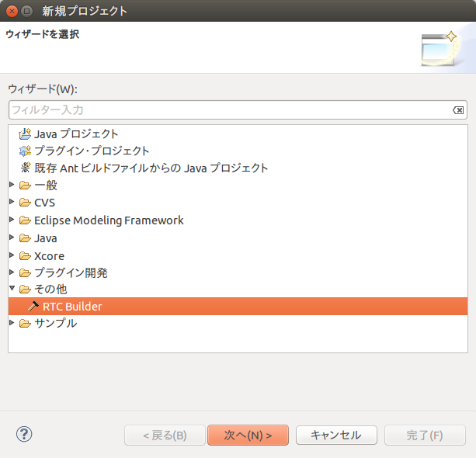Click the 完了(F) button
This screenshot has height=458, width=476.
(x=425, y=435)
